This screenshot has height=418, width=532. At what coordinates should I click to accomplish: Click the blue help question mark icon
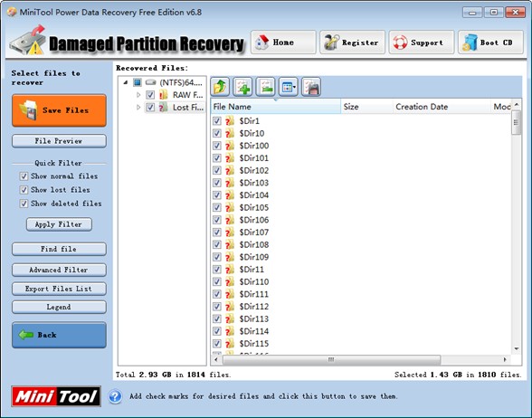click(x=116, y=396)
